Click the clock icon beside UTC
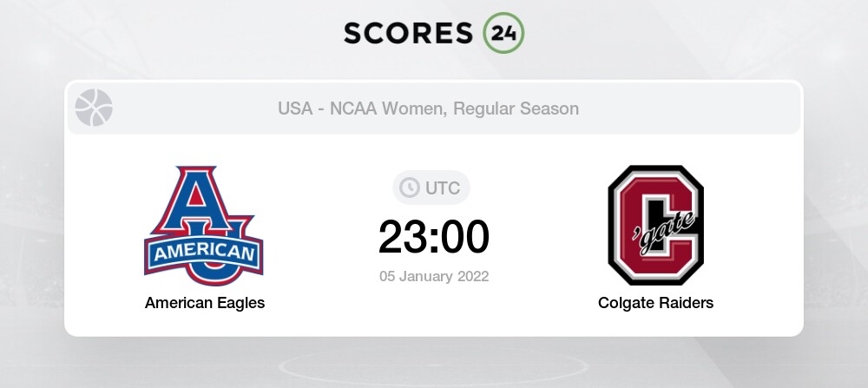The height and width of the screenshot is (388, 868). click(409, 187)
